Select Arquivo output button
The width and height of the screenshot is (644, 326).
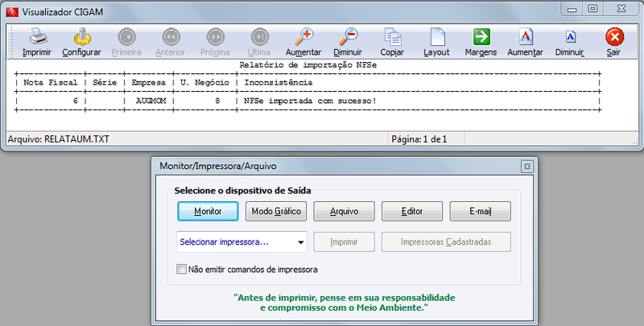point(345,212)
